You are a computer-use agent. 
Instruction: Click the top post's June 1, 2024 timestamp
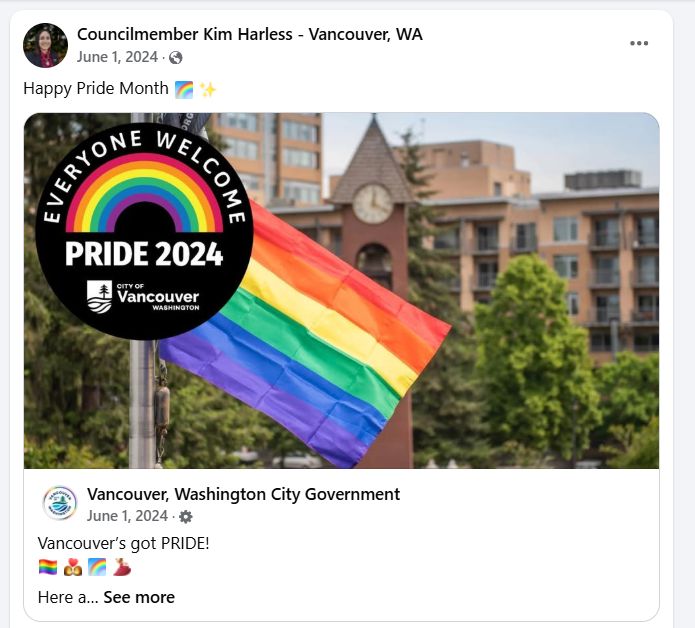click(x=117, y=57)
